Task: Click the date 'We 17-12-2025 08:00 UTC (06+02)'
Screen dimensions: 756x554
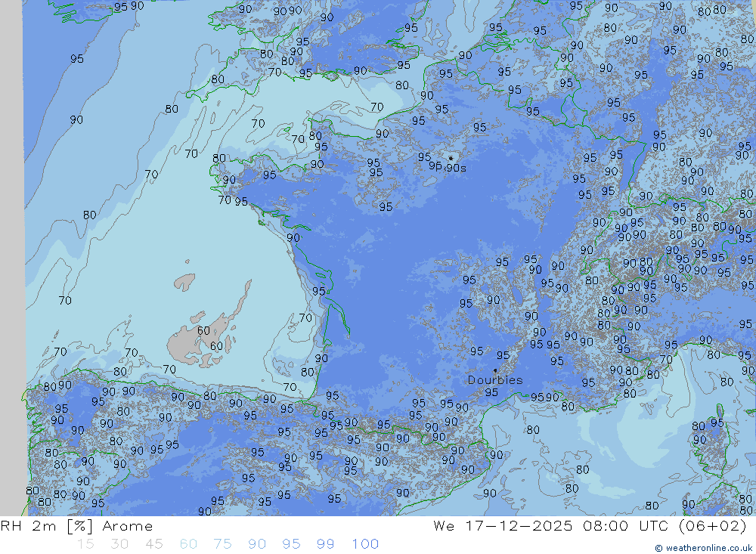Action: (590, 525)
